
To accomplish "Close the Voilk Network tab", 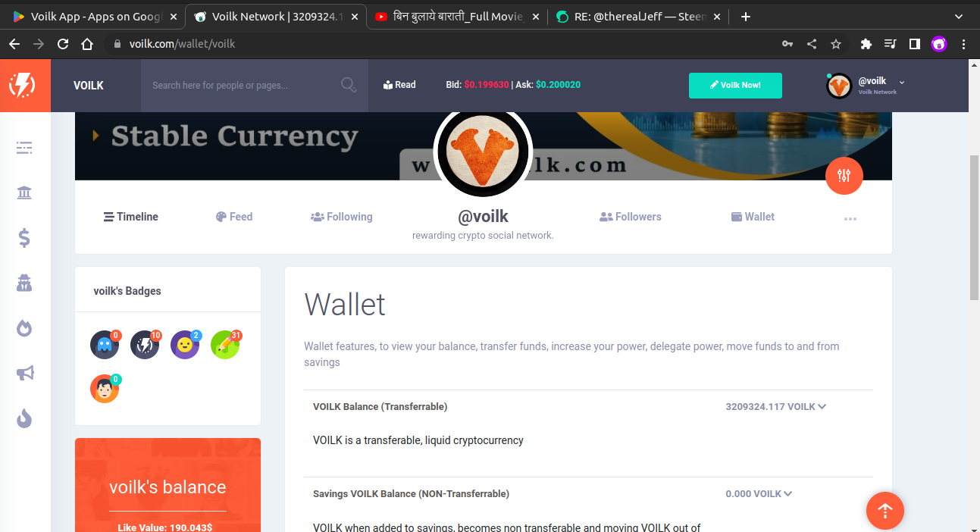I will tap(354, 16).
